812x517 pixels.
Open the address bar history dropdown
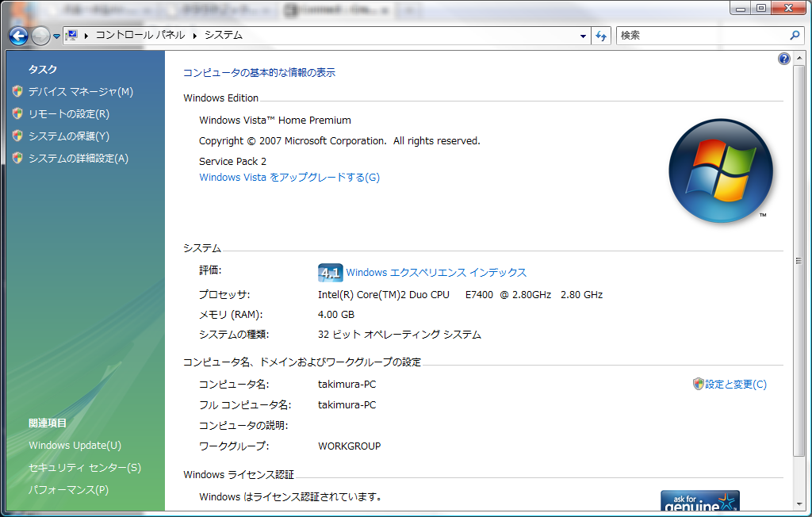[x=583, y=36]
